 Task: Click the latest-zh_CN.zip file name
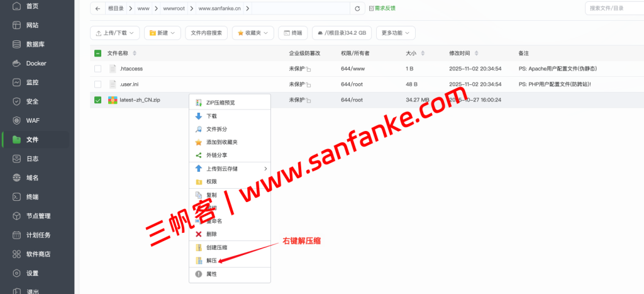pos(140,100)
